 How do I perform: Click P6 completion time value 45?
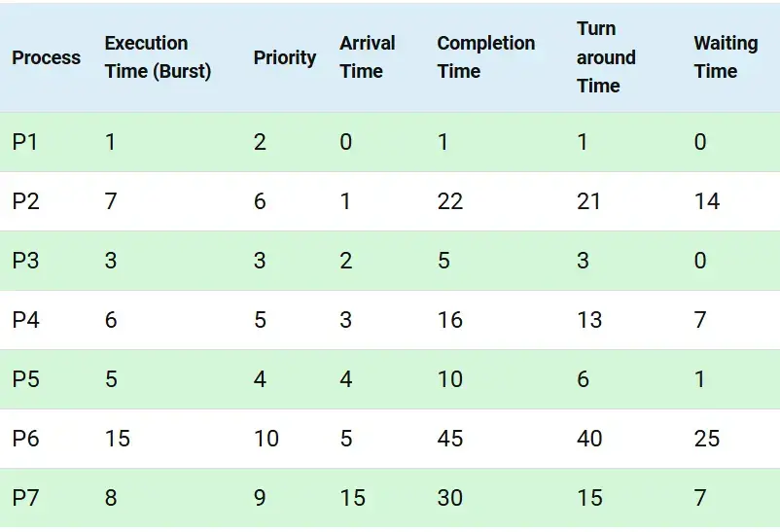click(450, 439)
